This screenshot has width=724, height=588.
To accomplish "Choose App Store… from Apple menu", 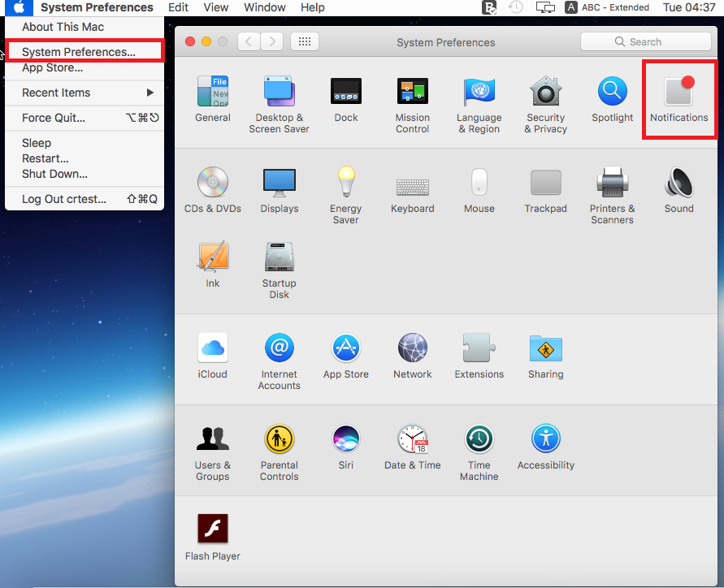I will tap(85, 67).
